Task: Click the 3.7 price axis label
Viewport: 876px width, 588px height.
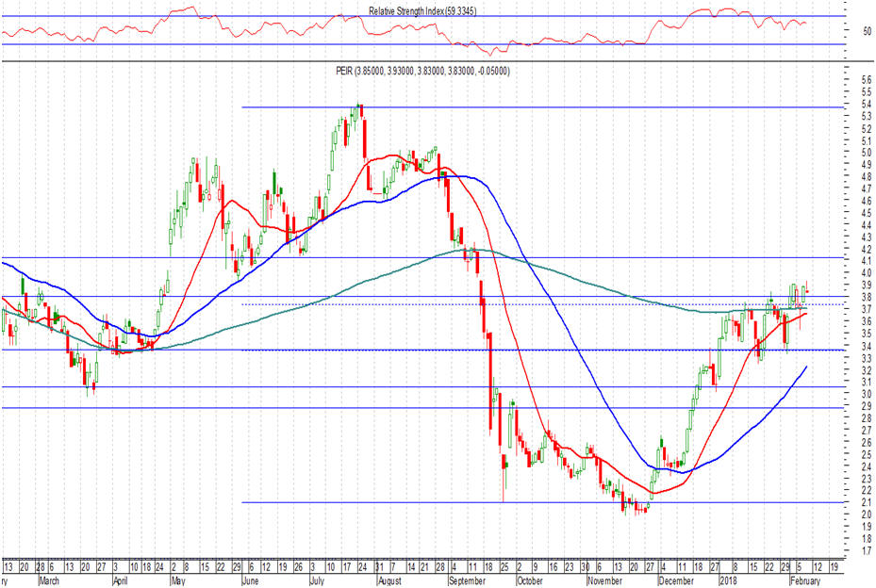Action: (867, 309)
